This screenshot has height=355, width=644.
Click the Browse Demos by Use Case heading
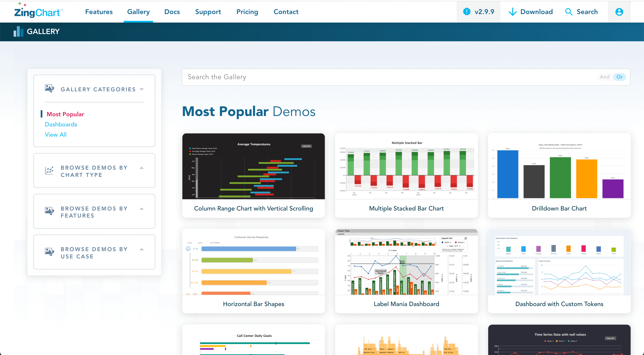94,253
